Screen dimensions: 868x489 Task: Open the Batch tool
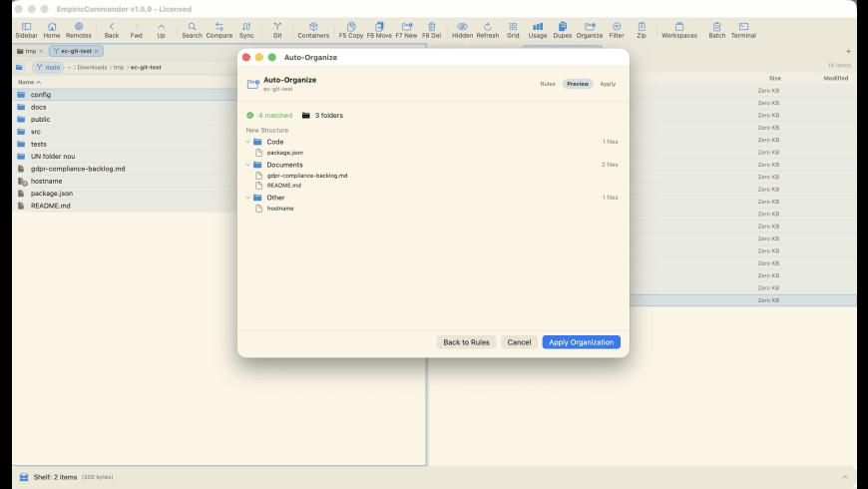coord(717,31)
